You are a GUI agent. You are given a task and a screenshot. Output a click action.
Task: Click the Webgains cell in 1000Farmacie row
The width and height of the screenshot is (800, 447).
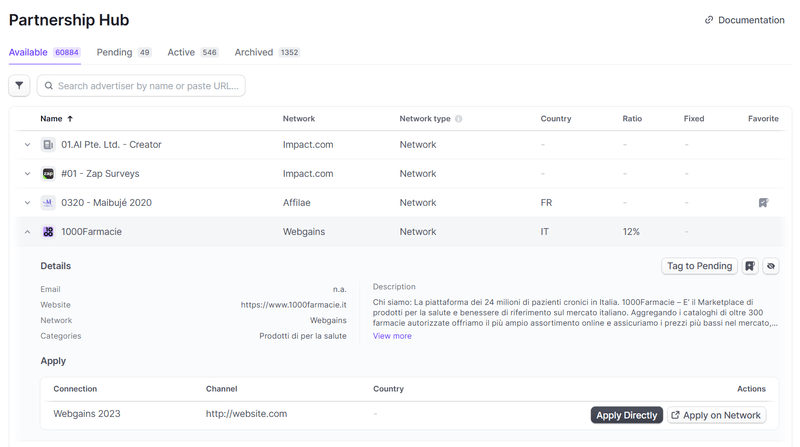pyautogui.click(x=304, y=232)
